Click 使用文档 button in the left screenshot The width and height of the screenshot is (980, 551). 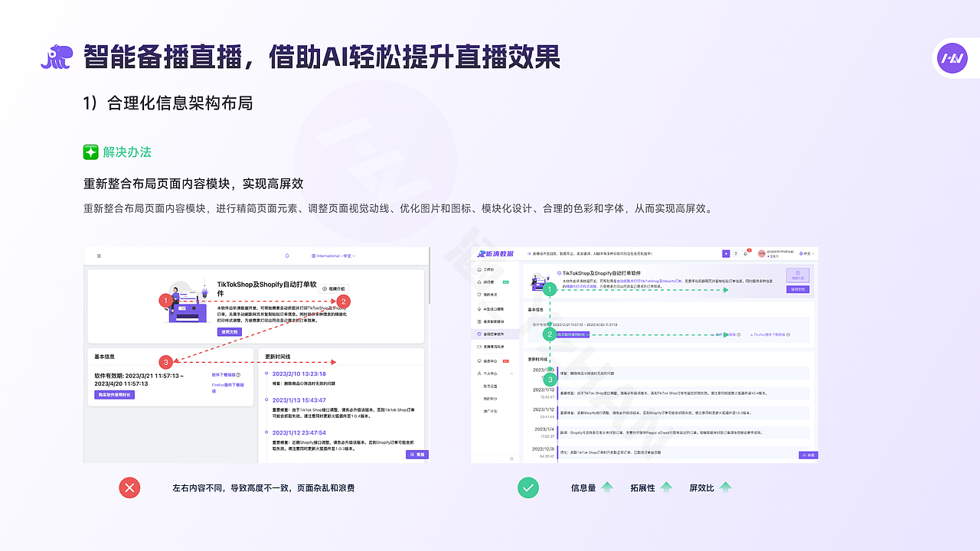(230, 332)
